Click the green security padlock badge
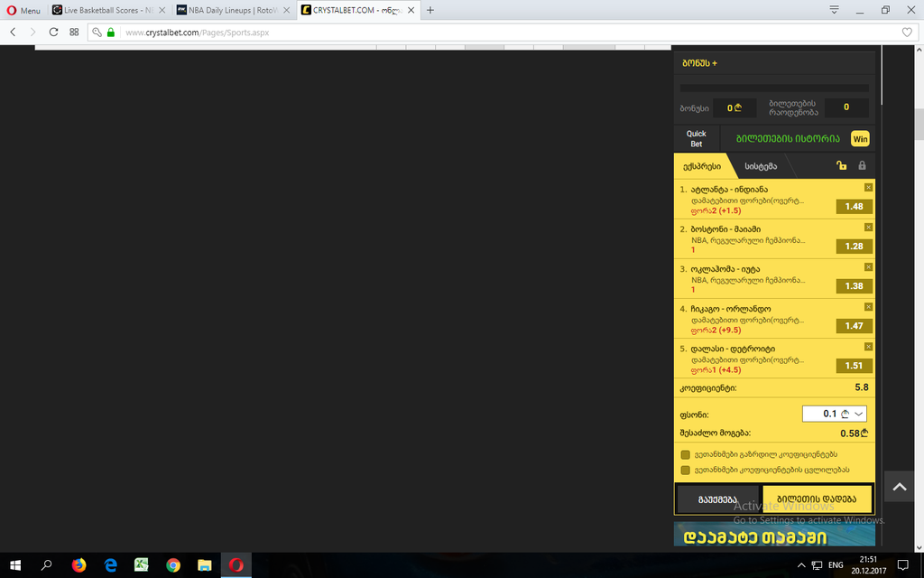 (x=110, y=33)
